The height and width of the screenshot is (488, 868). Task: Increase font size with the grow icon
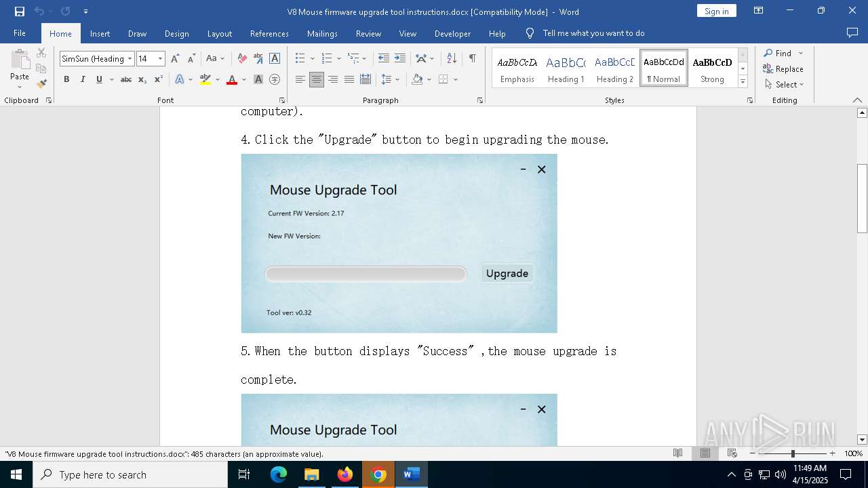175,59
